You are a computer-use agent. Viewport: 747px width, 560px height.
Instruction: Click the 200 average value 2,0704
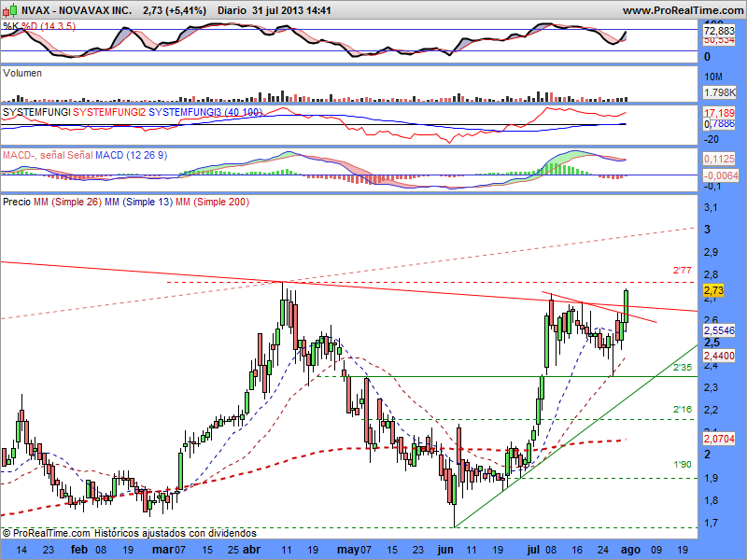(x=719, y=438)
